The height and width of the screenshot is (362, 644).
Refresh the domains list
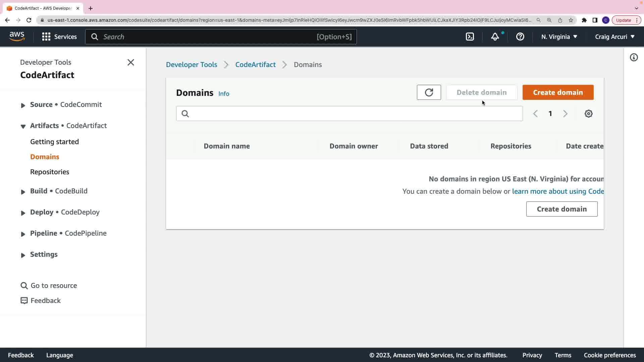(429, 93)
